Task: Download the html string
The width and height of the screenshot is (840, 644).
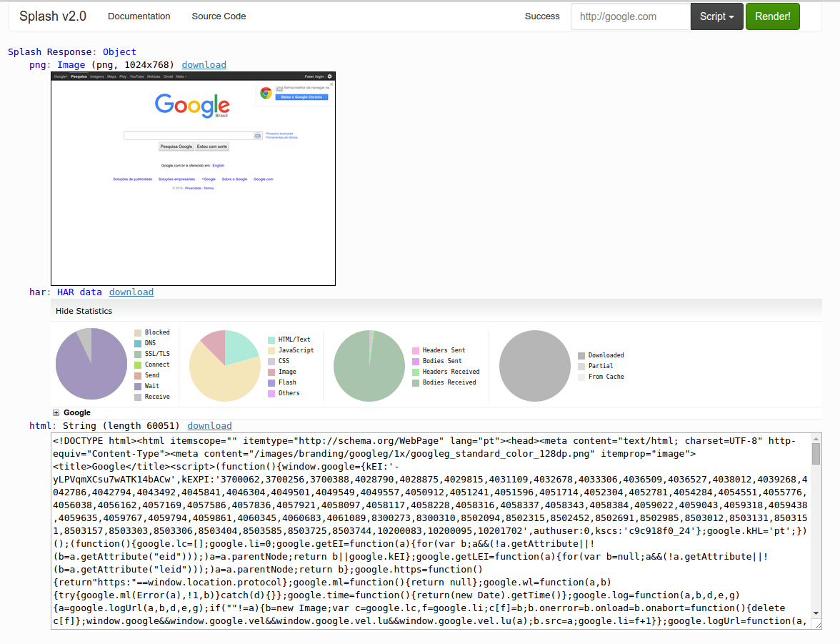Action: (x=209, y=426)
